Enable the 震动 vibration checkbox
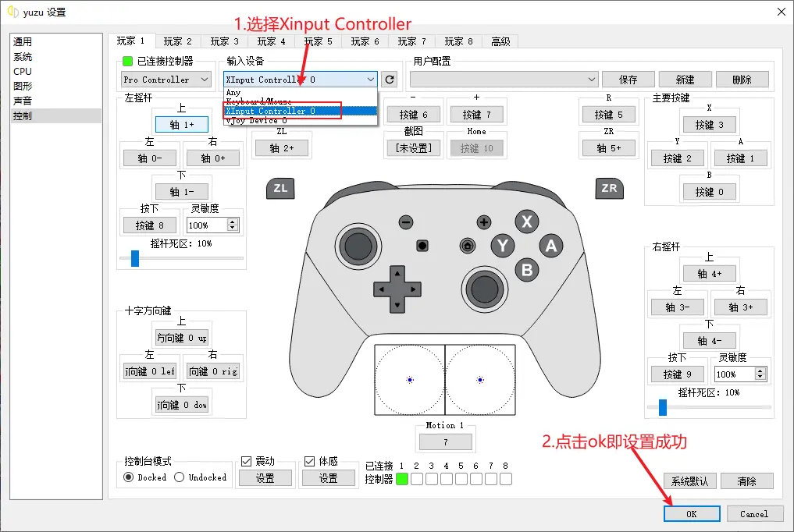Image resolution: width=794 pixels, height=532 pixels. click(x=247, y=460)
